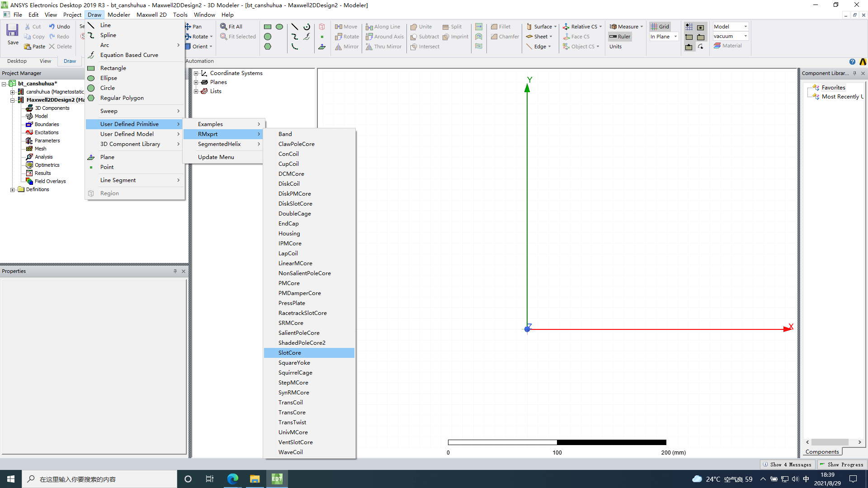Click the Undo icon
This screenshot has height=488, width=868.
tap(52, 27)
